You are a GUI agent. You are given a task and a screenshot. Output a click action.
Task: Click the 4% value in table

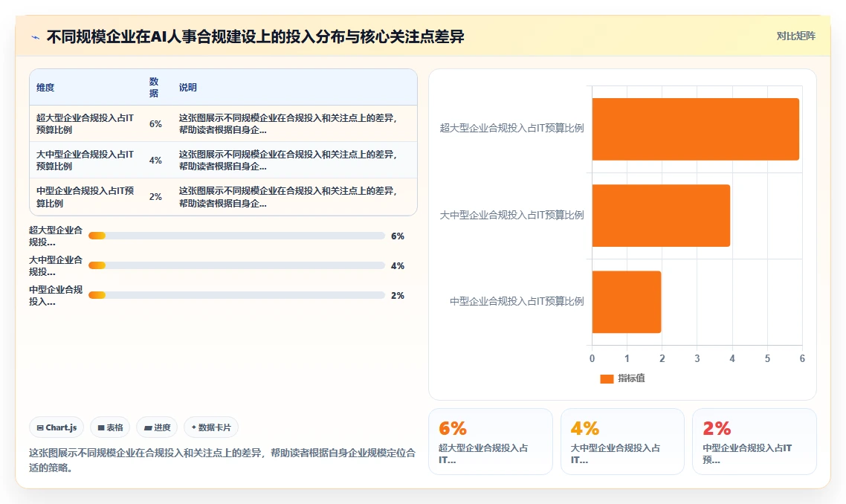click(155, 161)
